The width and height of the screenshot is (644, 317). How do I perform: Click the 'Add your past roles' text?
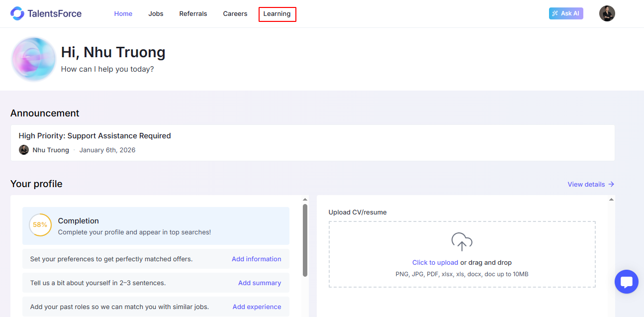click(x=119, y=307)
